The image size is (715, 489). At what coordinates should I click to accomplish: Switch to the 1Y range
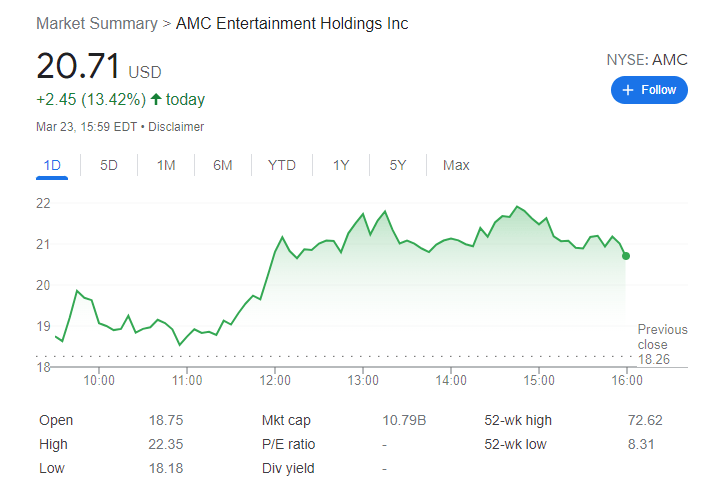(x=341, y=165)
